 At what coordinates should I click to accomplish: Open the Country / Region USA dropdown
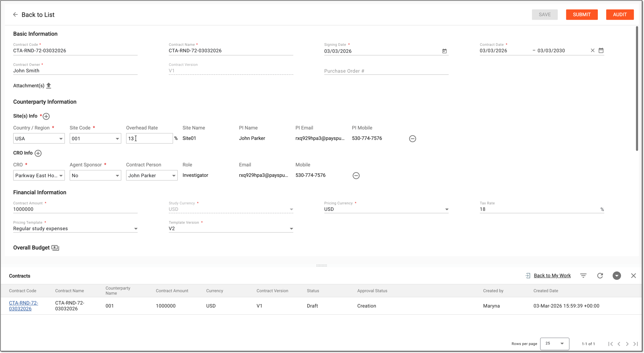39,139
